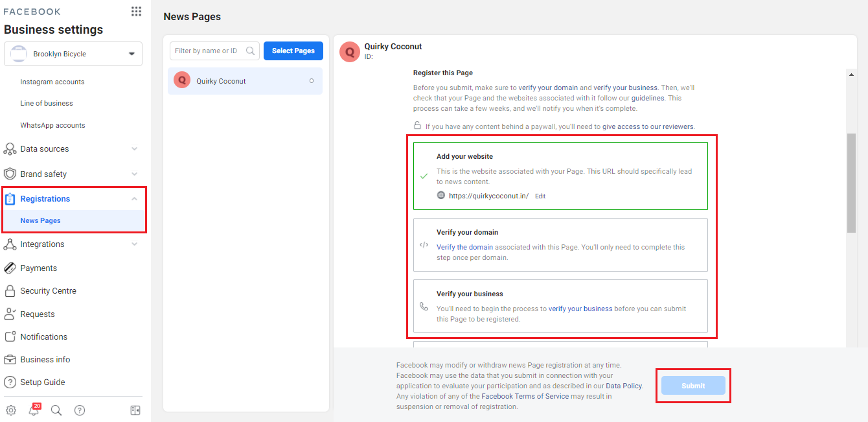This screenshot has width=868, height=422.
Task: Click the Notifications sidebar icon
Action: [x=10, y=336]
